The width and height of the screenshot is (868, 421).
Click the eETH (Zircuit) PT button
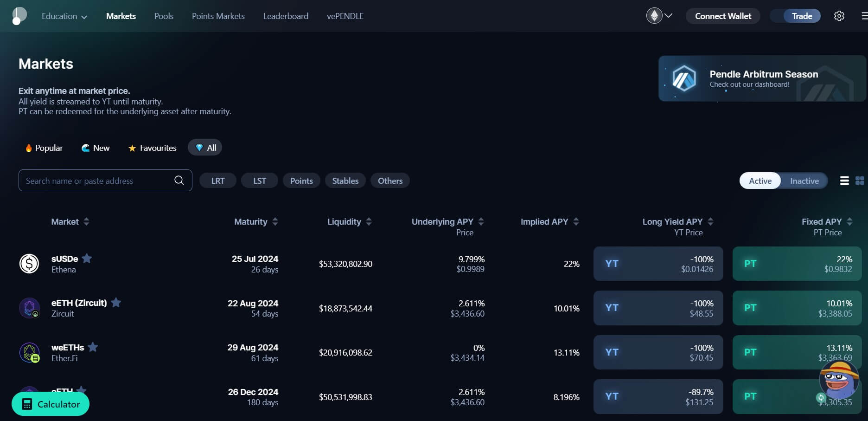tap(797, 308)
